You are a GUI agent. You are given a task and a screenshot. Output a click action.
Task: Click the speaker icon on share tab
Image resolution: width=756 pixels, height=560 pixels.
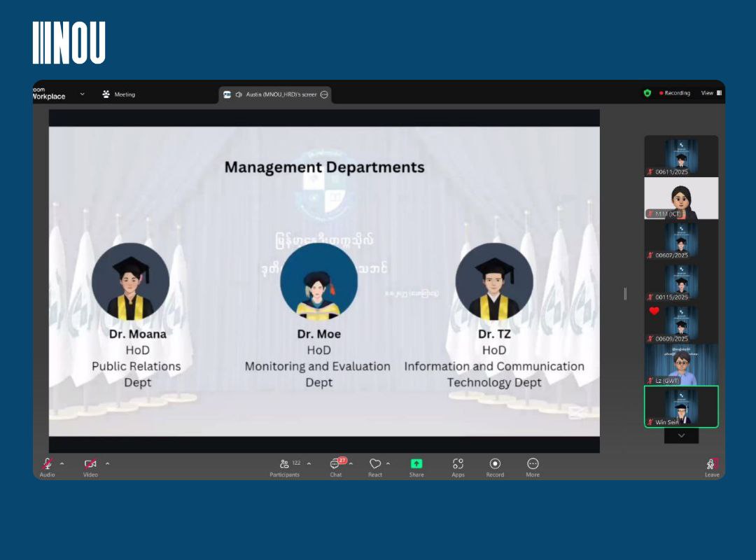point(239,94)
